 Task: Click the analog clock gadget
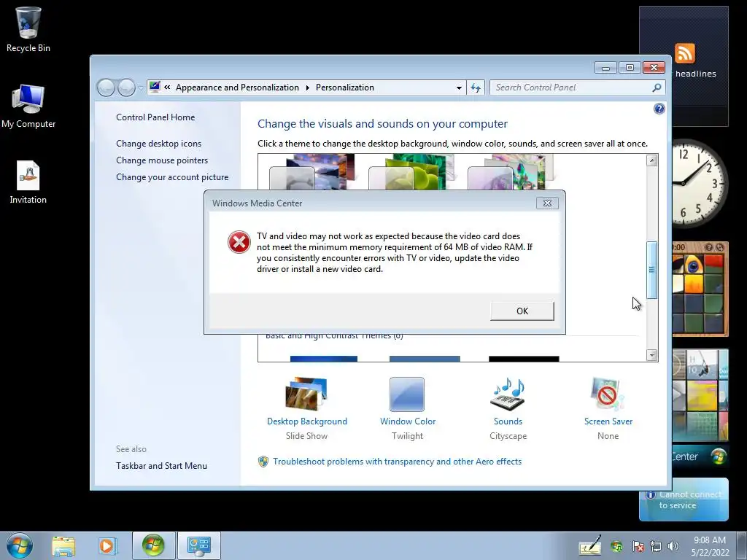[700, 183]
